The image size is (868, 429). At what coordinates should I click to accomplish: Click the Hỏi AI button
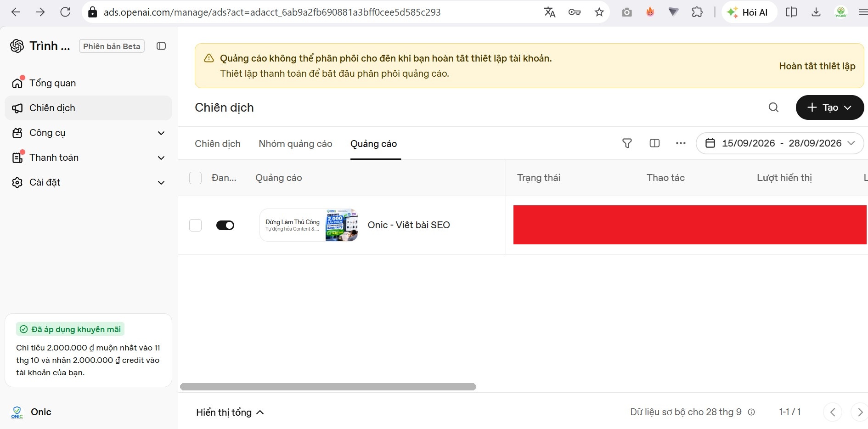tap(749, 12)
